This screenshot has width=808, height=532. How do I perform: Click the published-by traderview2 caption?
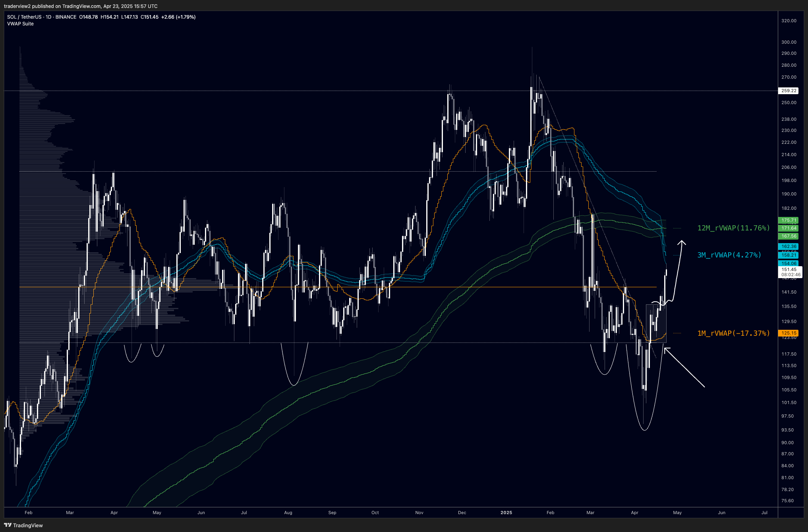tap(81, 6)
